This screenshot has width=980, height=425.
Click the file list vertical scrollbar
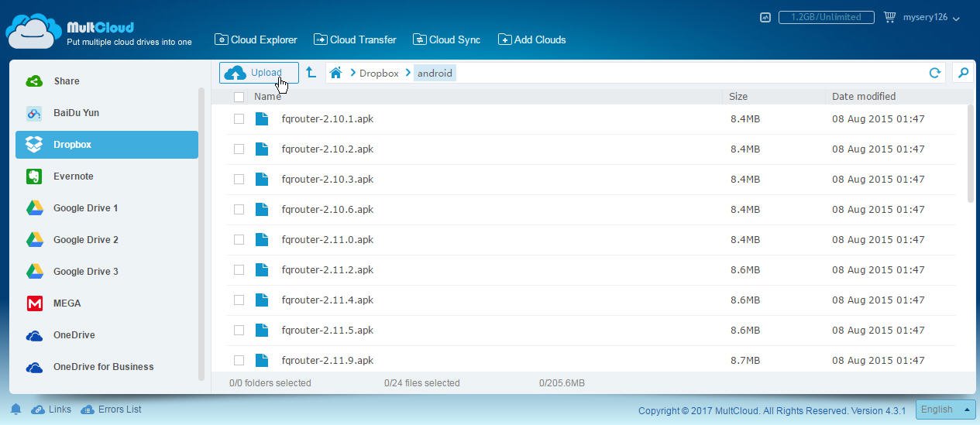pos(971,155)
